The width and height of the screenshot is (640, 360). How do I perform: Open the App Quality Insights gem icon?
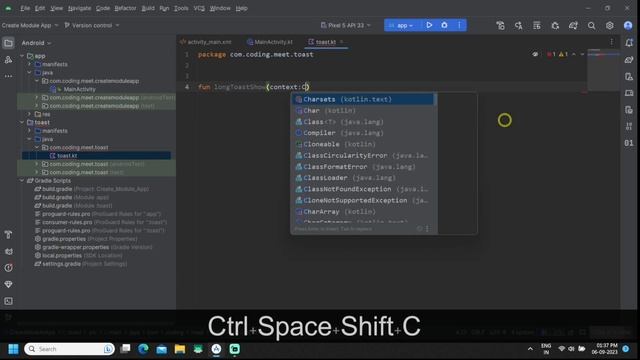click(x=8, y=284)
